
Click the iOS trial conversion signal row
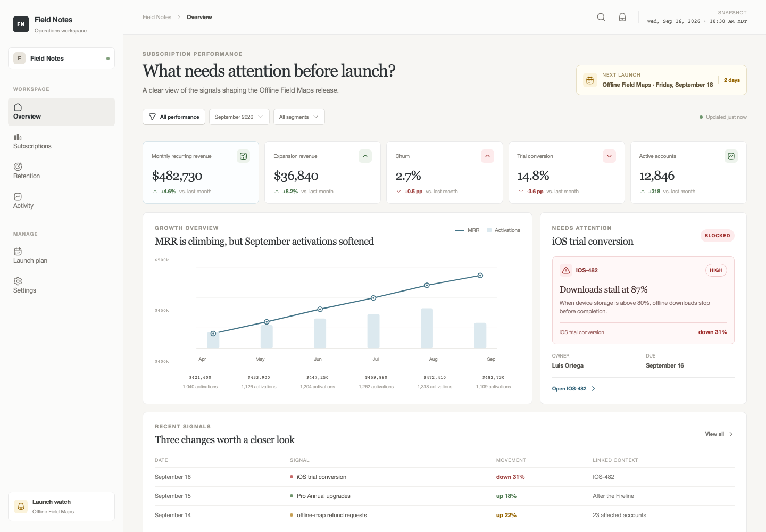click(444, 477)
